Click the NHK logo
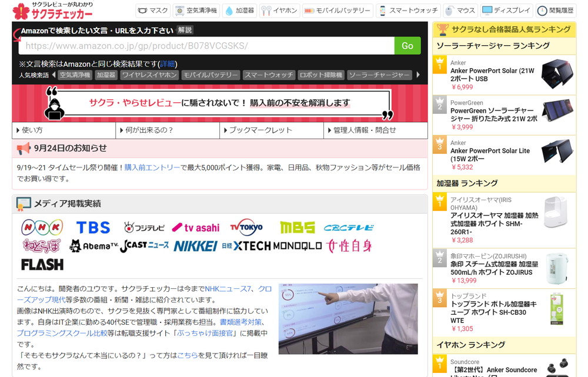This screenshot has width=588, height=377. pos(42,227)
